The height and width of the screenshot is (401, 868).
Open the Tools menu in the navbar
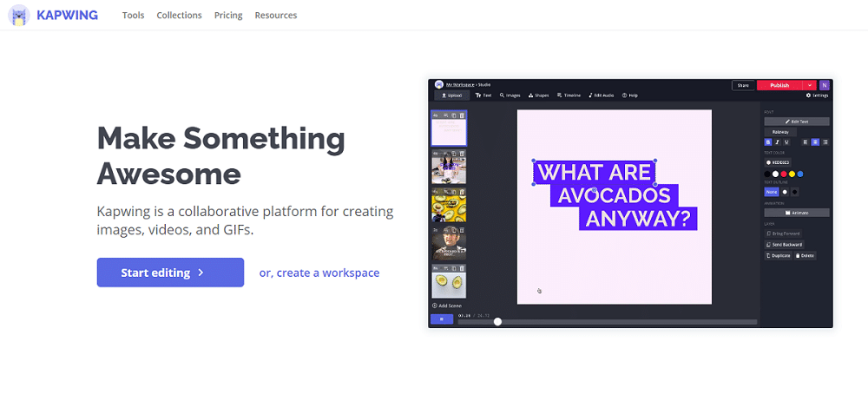pos(133,16)
